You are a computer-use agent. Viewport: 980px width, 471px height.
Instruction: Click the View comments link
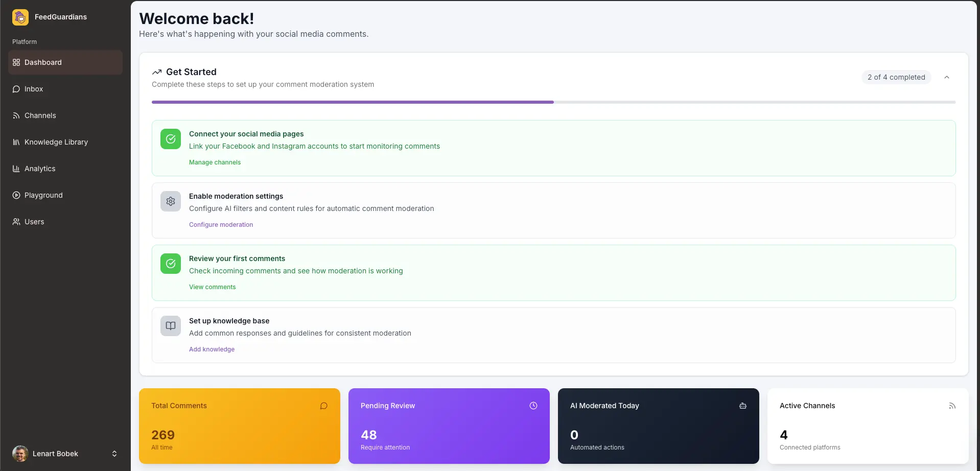[x=212, y=287]
